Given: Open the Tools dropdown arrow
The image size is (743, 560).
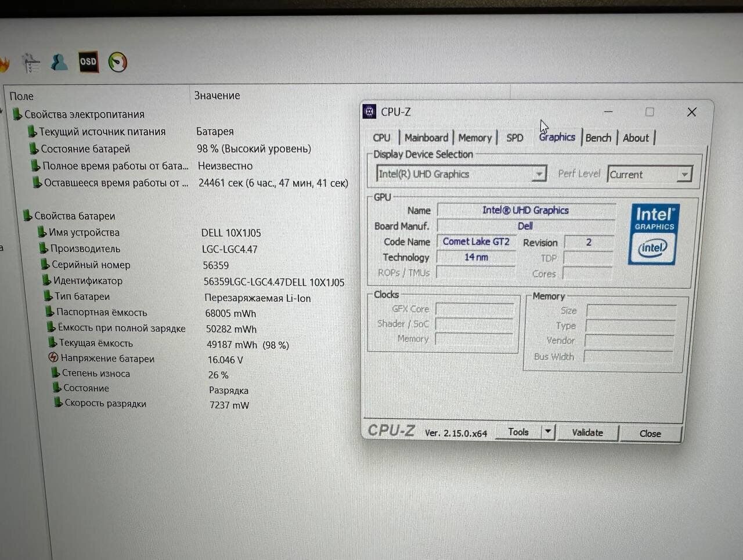Looking at the screenshot, I should pos(547,432).
